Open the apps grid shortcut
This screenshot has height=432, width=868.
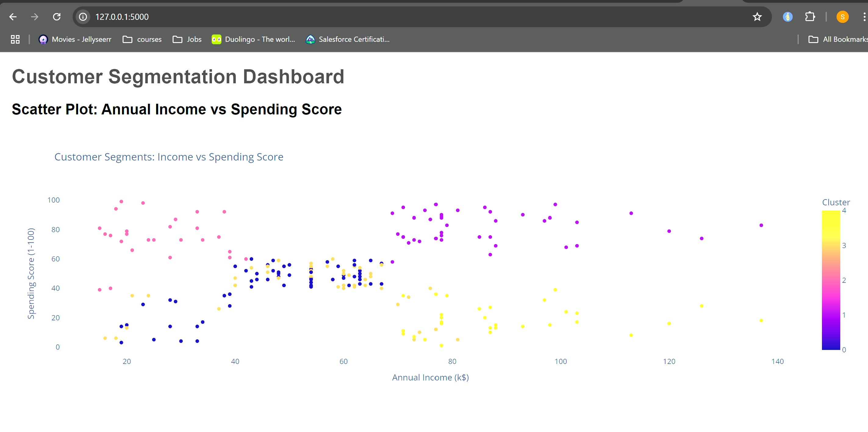tap(15, 39)
